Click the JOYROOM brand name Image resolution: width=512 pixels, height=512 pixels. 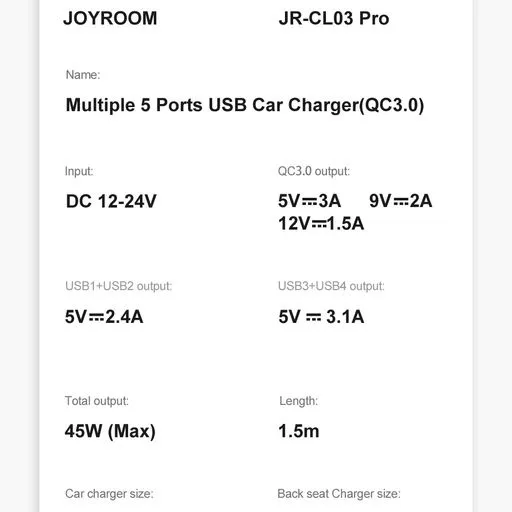[x=110, y=18]
